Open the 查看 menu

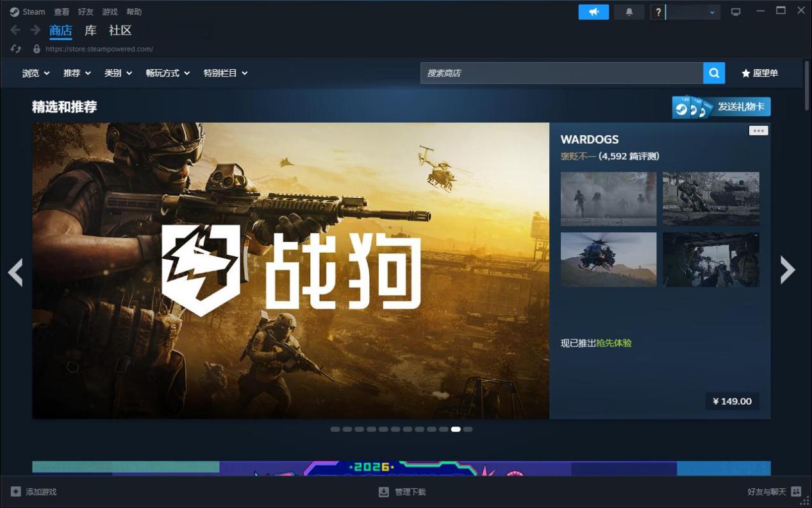(62, 12)
